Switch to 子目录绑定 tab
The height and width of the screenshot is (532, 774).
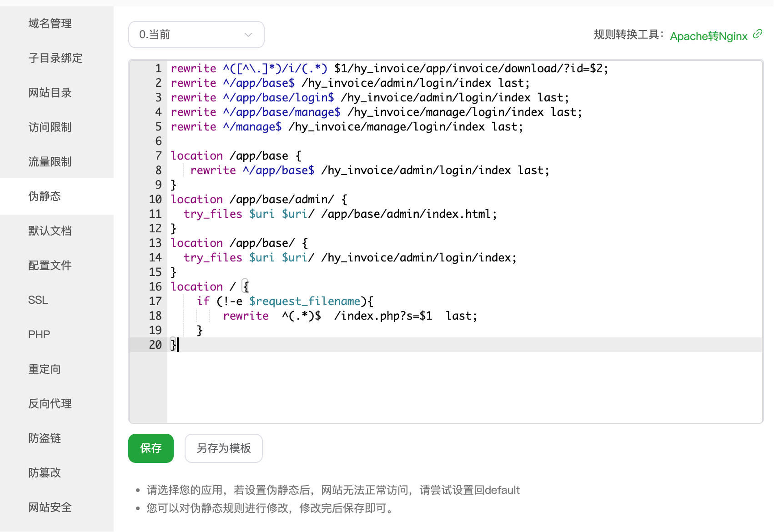point(55,58)
